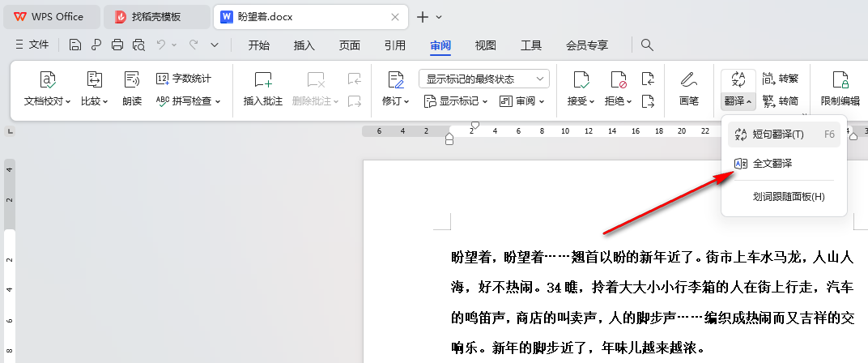Viewport: 868px width, 363px height.
Task: Switch to the 开始 tab
Action: click(x=258, y=45)
